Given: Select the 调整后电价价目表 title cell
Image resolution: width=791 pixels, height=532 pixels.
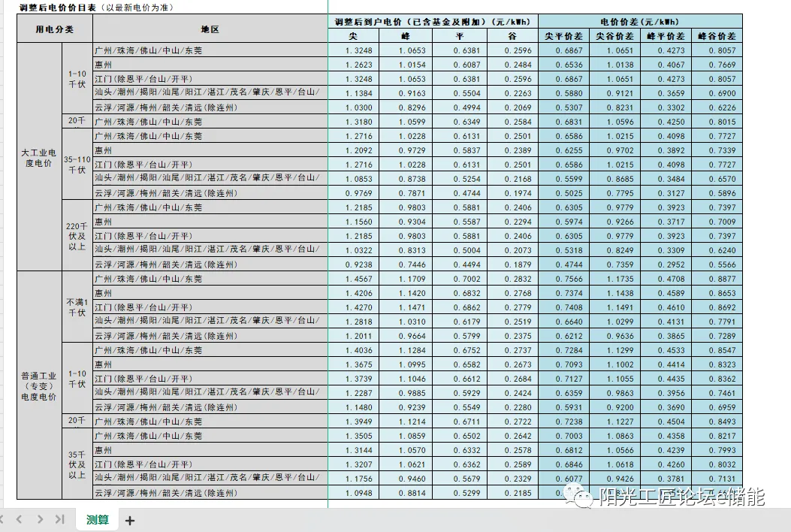Looking at the screenshot, I should [x=96, y=8].
